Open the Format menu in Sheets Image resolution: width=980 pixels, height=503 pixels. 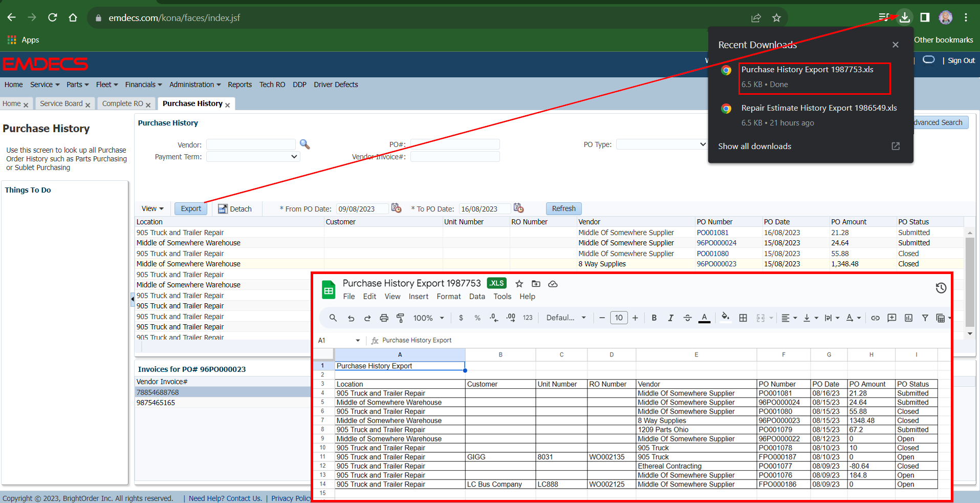[x=448, y=297]
